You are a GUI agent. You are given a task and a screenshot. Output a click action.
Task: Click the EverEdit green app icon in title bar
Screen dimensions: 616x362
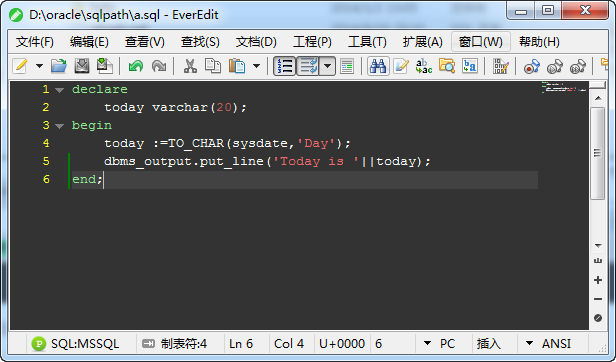[x=16, y=15]
